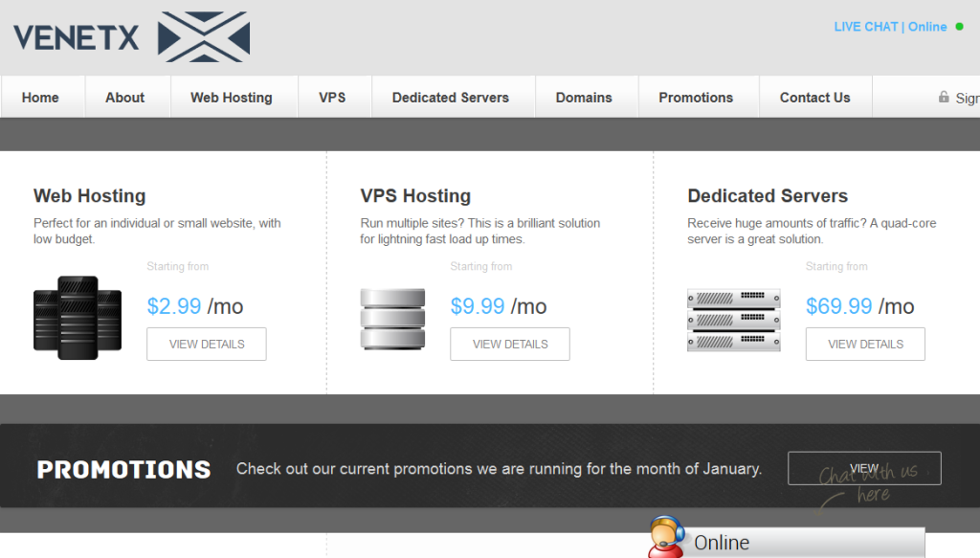Click 'Perfect for an individual or small website' text
Image resolution: width=980 pixels, height=558 pixels.
tap(157, 232)
